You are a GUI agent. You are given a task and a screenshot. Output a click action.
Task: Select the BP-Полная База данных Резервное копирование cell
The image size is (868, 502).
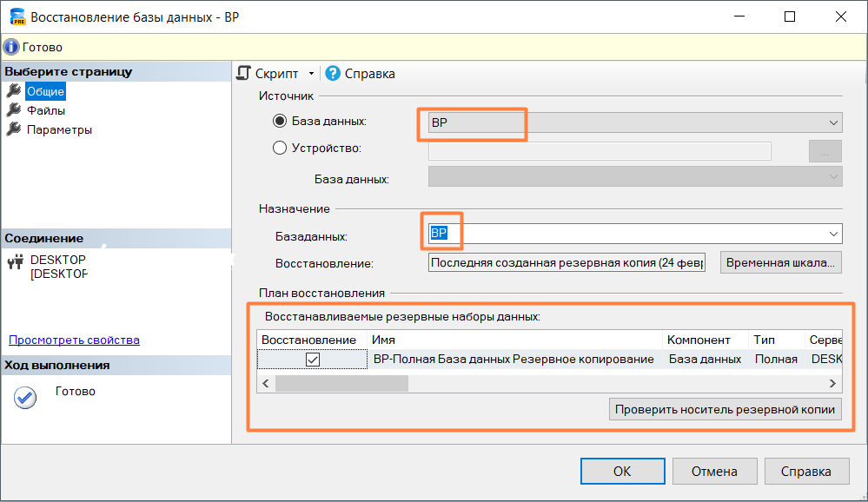[x=514, y=360]
